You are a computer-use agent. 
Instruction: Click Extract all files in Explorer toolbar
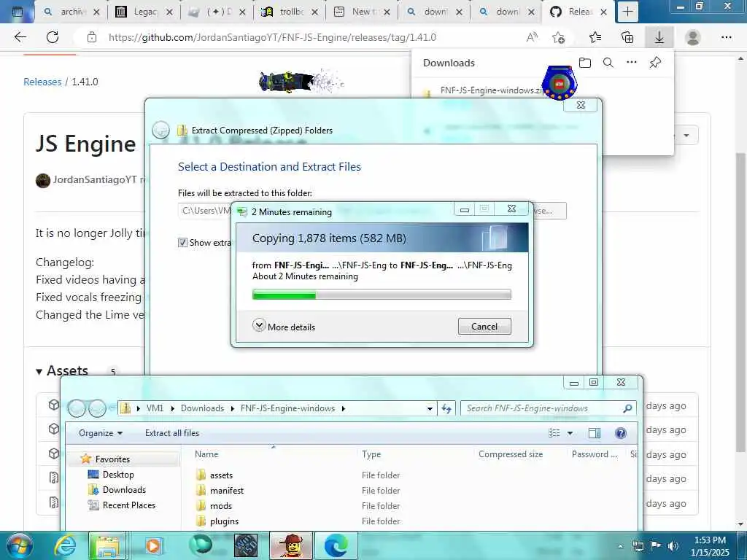click(x=172, y=433)
